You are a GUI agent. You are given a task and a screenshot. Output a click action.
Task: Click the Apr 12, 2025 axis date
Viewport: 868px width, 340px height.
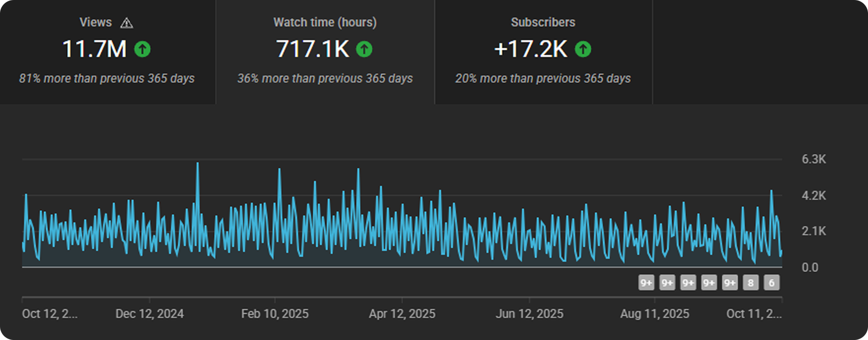pyautogui.click(x=402, y=314)
